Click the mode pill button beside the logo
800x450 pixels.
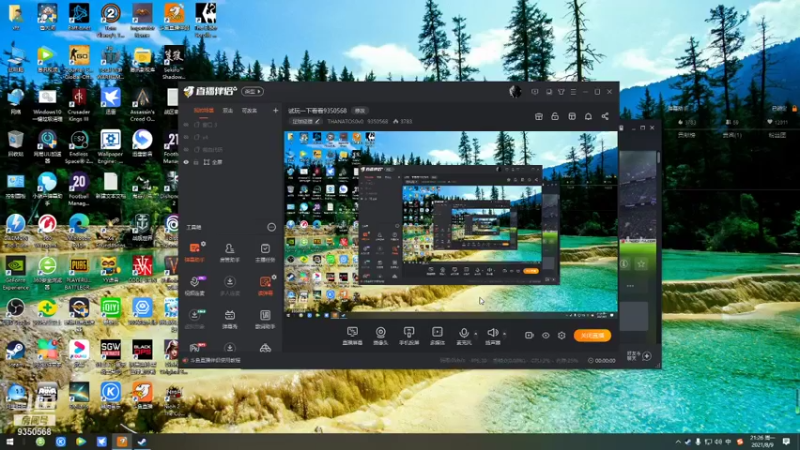pos(252,91)
